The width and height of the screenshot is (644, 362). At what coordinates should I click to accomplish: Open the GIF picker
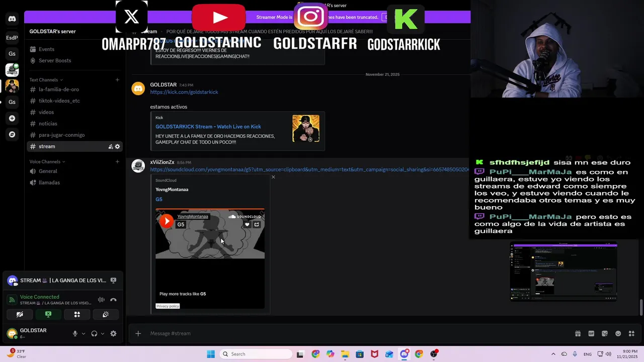click(x=591, y=333)
